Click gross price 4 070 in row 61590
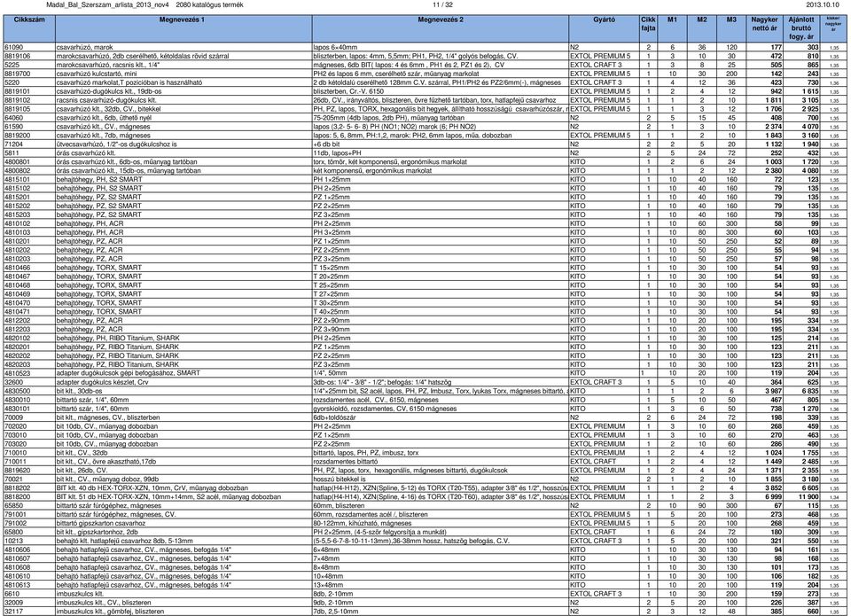 pyautogui.click(x=809, y=127)
